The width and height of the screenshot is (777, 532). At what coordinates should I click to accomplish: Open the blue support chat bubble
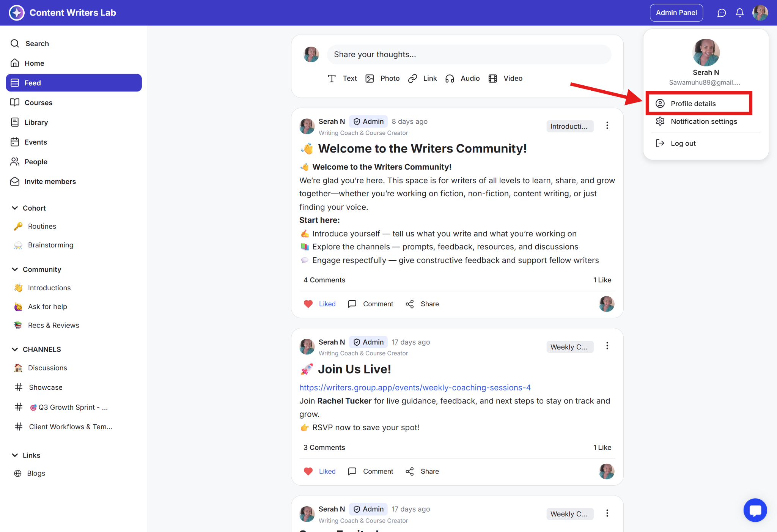click(755, 510)
